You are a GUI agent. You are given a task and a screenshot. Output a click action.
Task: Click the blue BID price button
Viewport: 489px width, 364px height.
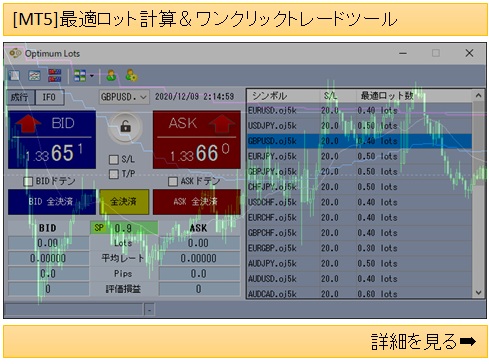tap(52, 140)
